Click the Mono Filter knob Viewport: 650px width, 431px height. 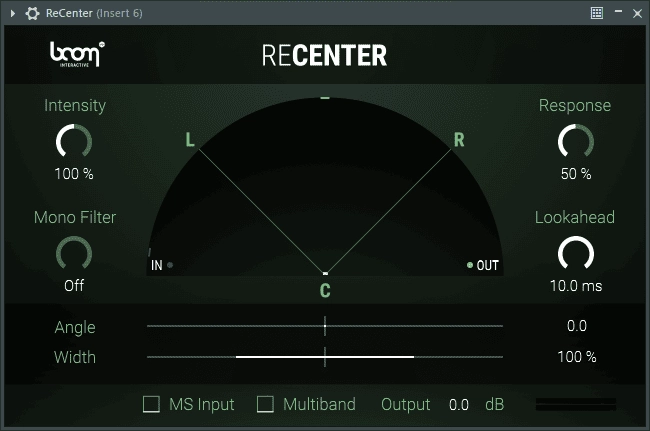(74, 253)
